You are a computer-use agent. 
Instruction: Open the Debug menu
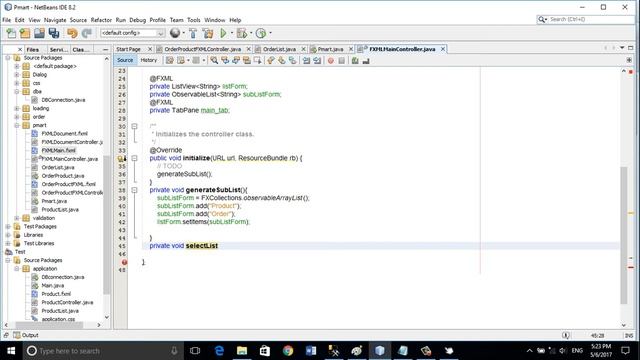[x=138, y=20]
